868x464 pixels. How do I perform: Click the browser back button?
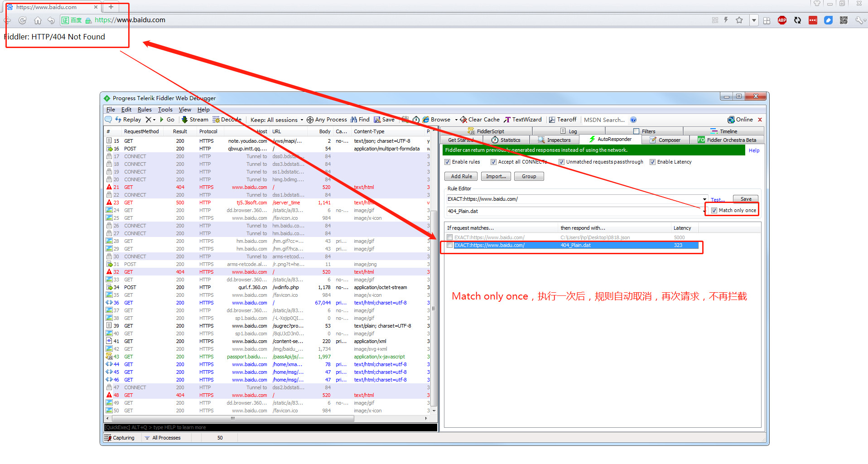7,20
